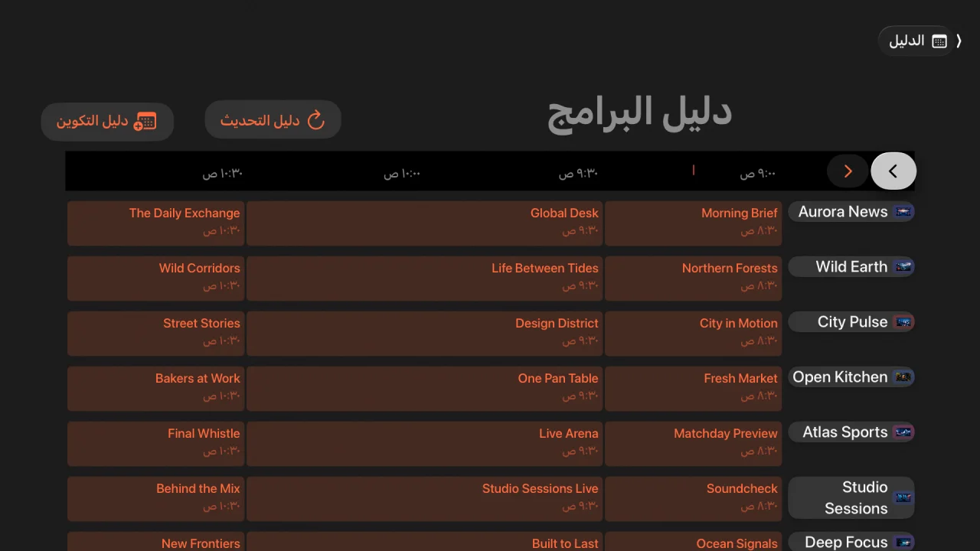Image resolution: width=980 pixels, height=551 pixels.
Task: Click the دليل التحديث refresh button
Action: [273, 120]
